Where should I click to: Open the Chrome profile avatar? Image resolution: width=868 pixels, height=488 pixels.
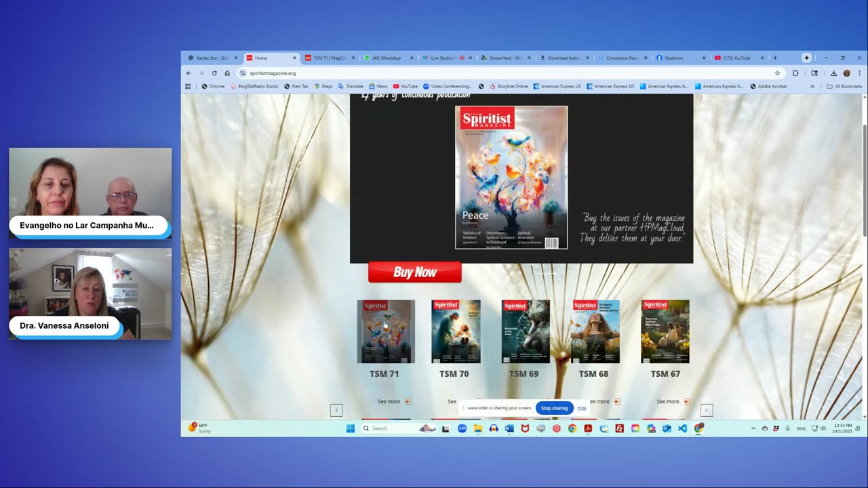pyautogui.click(x=846, y=73)
